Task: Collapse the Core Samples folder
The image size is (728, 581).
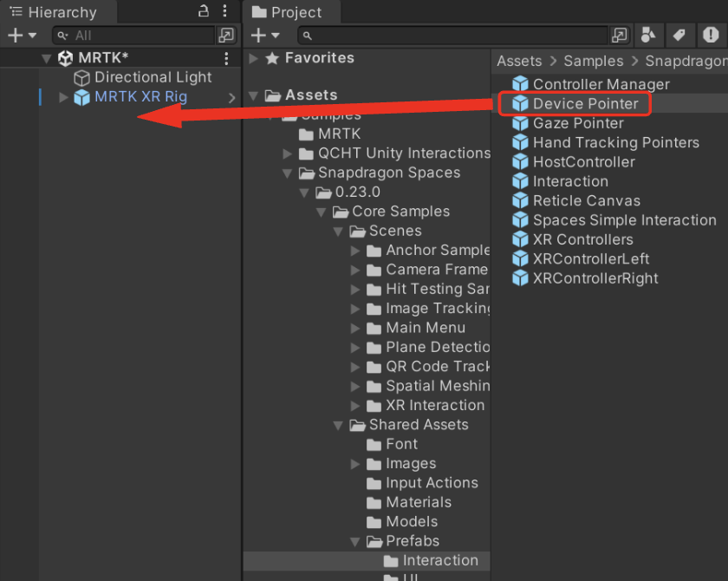Action: pos(322,212)
